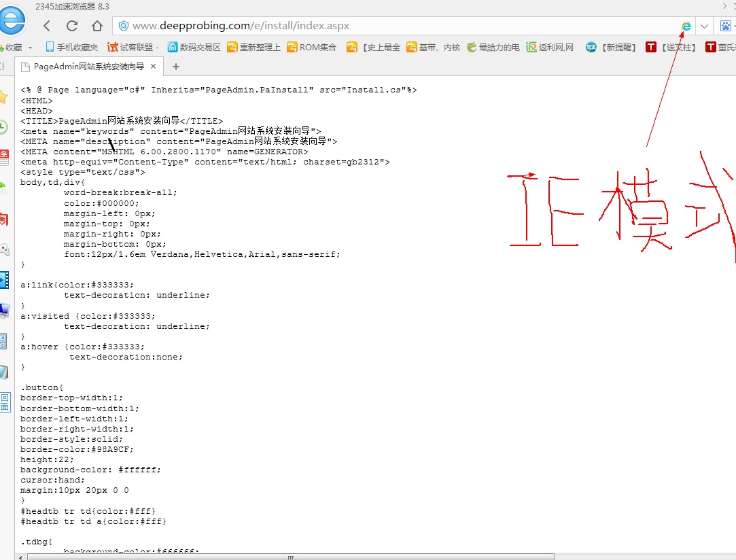Click the text 'border-style:solid;'
Viewport: 736px width, 560px height.
click(x=71, y=439)
